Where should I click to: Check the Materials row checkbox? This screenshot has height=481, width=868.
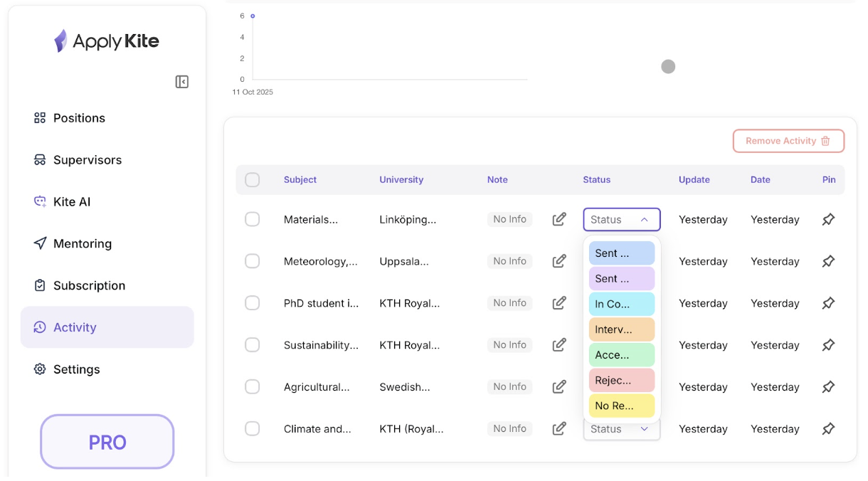pos(253,220)
